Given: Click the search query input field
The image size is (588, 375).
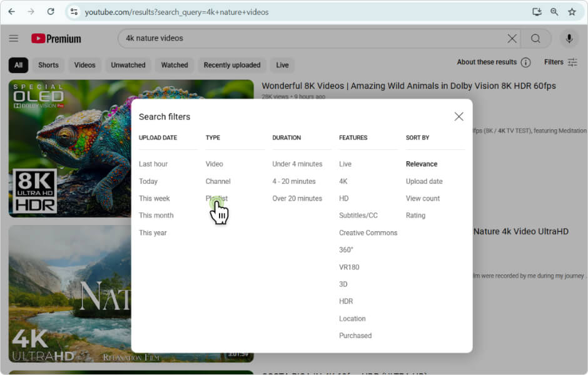Looking at the screenshot, I should [x=313, y=39].
